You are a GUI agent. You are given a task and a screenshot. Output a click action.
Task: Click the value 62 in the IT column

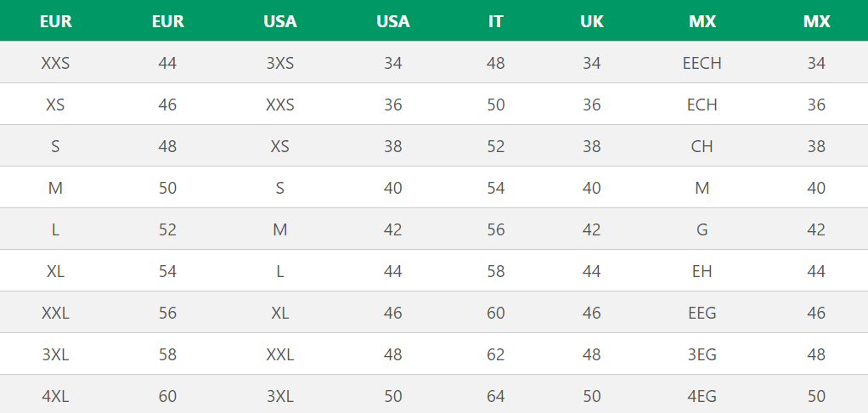coord(496,354)
